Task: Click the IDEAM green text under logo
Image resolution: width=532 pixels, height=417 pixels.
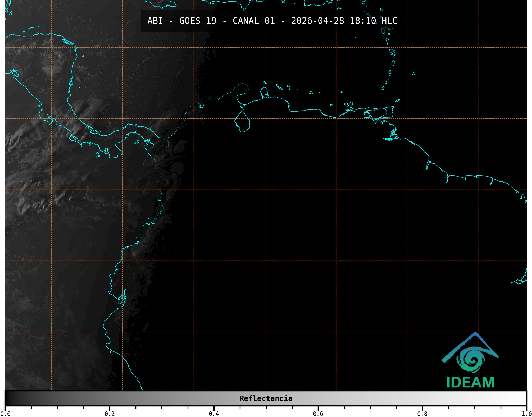Action: click(x=470, y=383)
